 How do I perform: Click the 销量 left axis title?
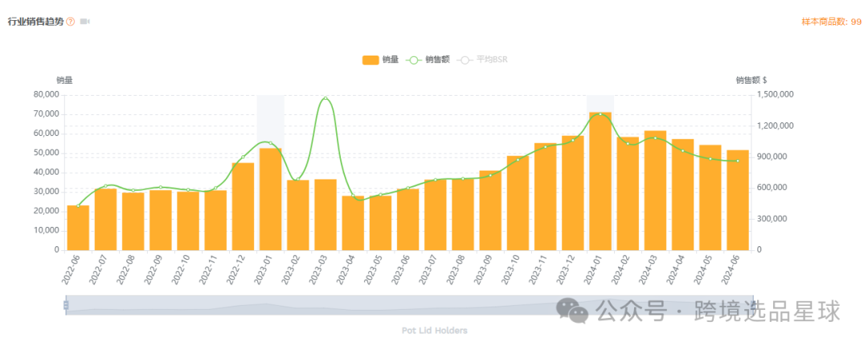click(x=64, y=80)
